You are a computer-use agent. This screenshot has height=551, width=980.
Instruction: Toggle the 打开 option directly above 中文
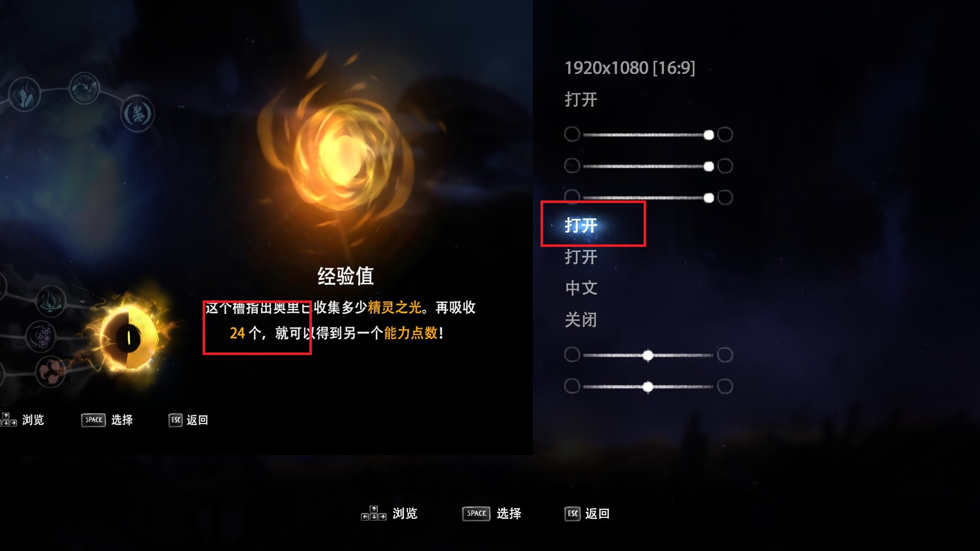tap(581, 257)
